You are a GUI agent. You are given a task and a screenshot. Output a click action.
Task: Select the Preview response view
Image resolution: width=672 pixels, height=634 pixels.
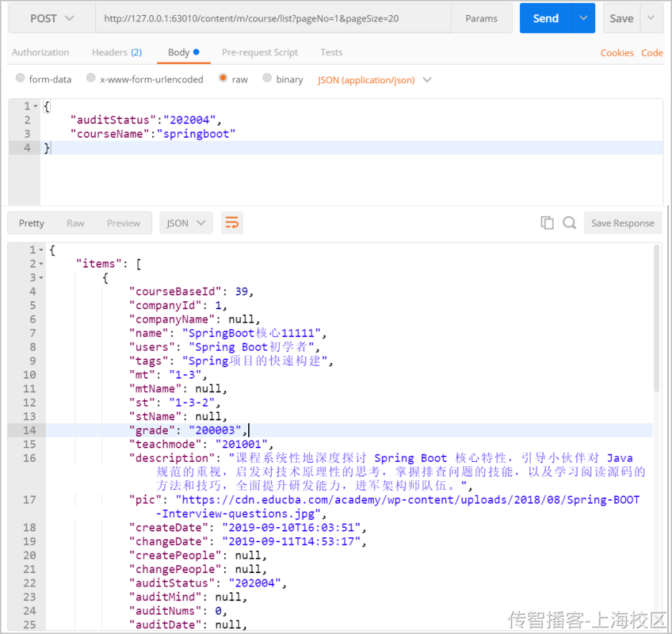(x=123, y=223)
